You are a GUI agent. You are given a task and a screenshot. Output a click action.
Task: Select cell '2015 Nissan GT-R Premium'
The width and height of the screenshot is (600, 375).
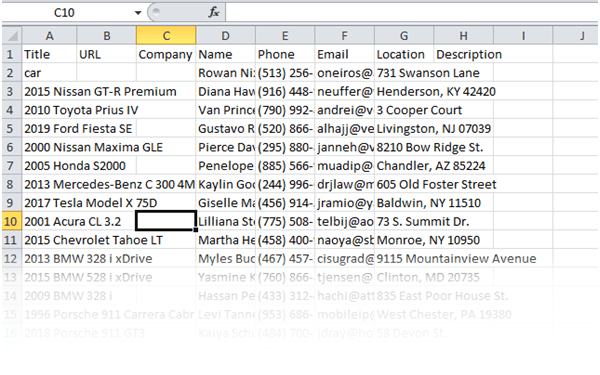pyautogui.click(x=100, y=91)
